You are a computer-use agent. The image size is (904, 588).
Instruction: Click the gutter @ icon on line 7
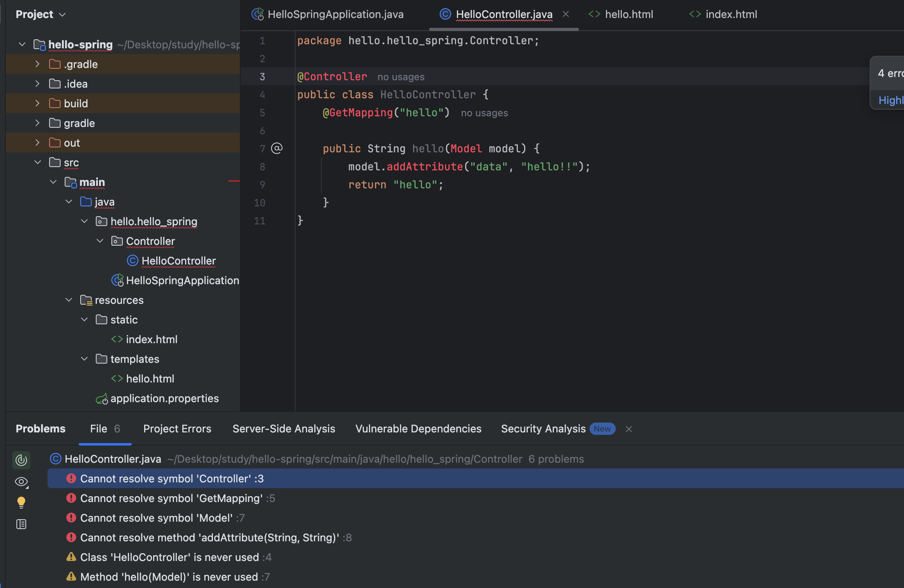(277, 148)
